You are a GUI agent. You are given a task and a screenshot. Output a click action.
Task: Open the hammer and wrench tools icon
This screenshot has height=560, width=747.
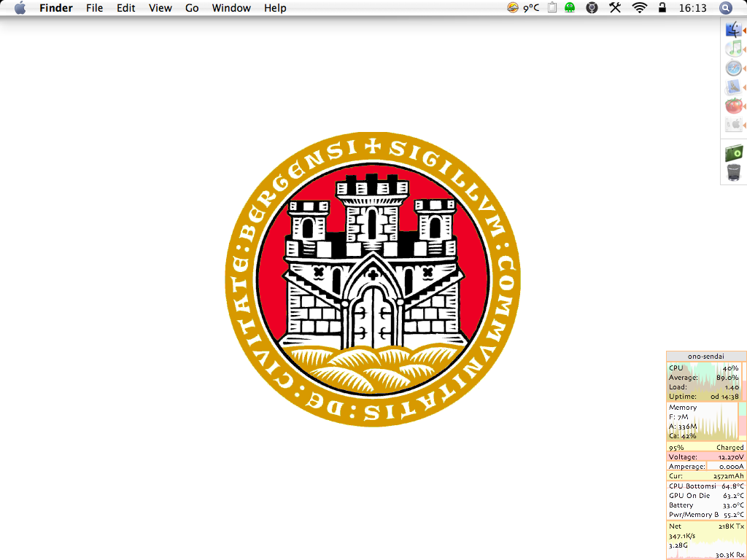pyautogui.click(x=615, y=7)
